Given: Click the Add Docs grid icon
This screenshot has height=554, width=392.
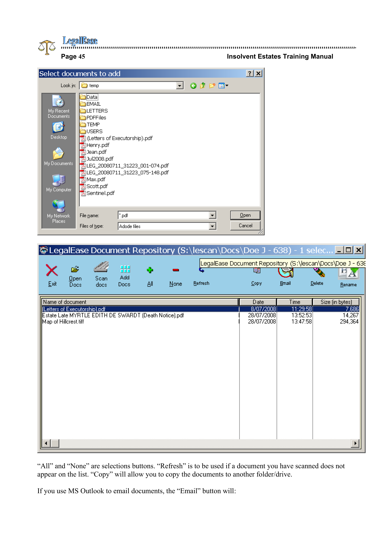Looking at the screenshot, I should (x=125, y=269).
